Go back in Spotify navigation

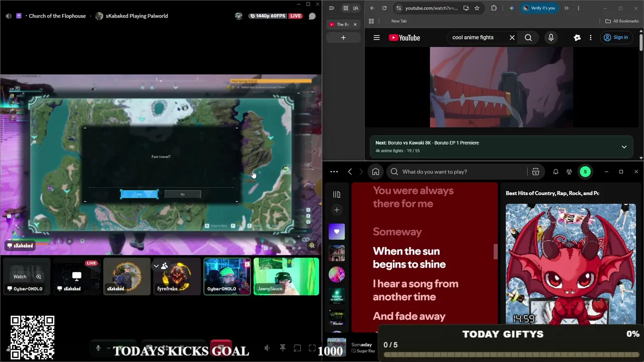coord(350,172)
